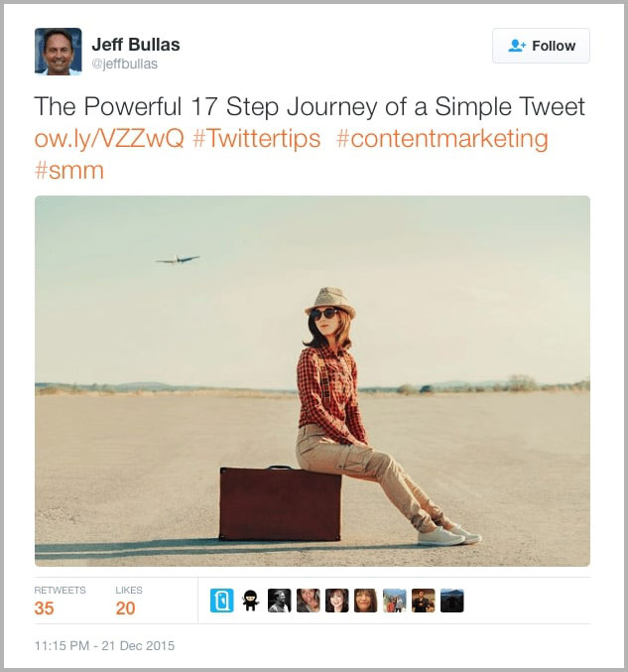The height and width of the screenshot is (672, 628).
Task: Open the ow.ly/VZZwQ shortened link
Action: point(109,138)
